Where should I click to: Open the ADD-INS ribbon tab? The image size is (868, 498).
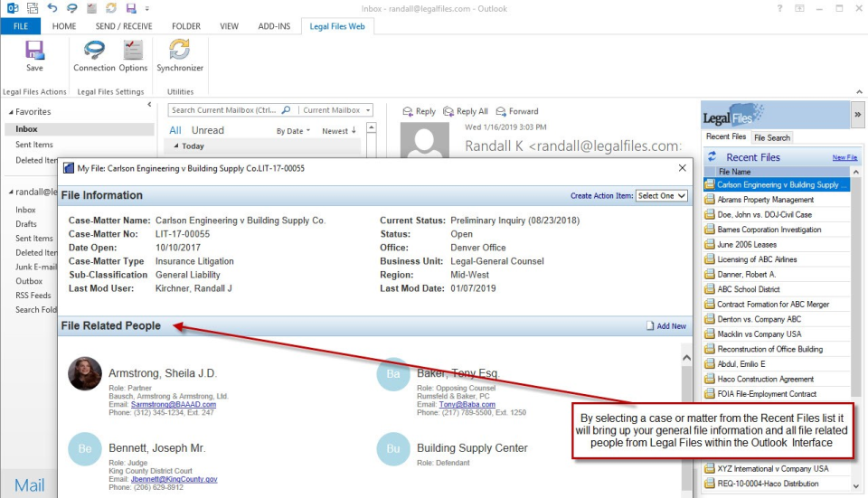coord(274,26)
